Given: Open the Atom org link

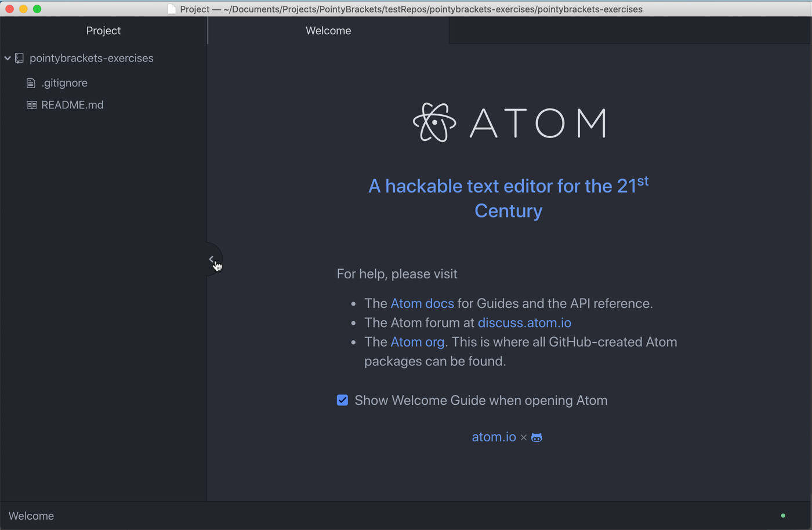Looking at the screenshot, I should [x=417, y=342].
